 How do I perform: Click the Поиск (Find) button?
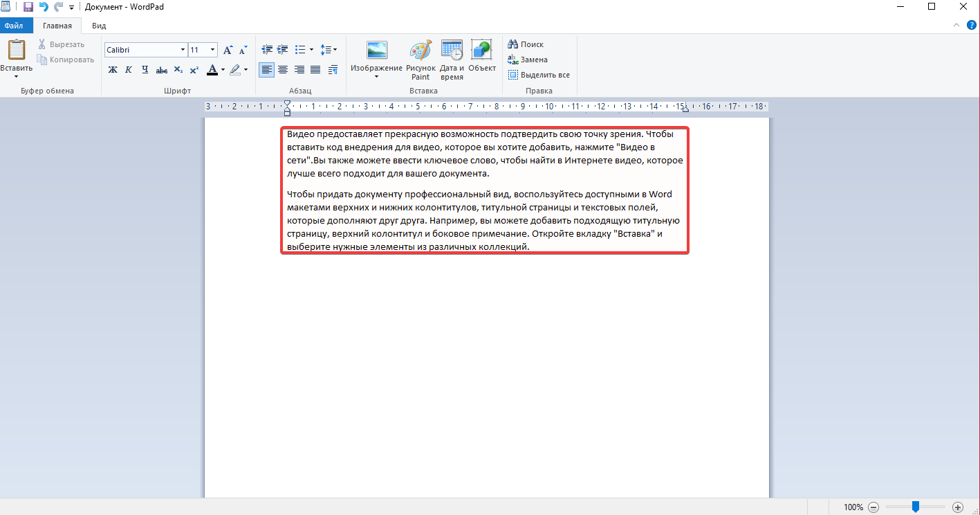click(526, 44)
